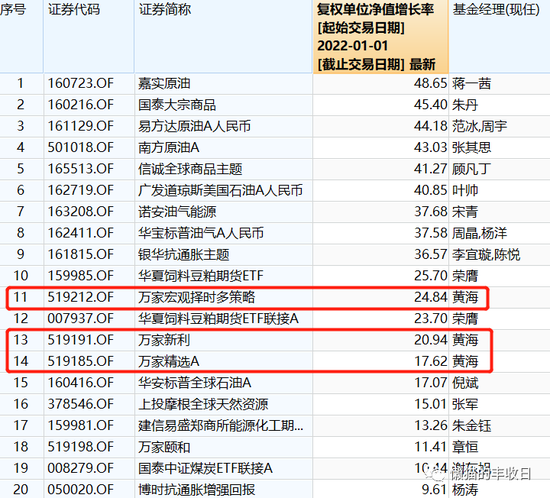
Task: Select code cell 501018.OF
Action: pos(81,148)
